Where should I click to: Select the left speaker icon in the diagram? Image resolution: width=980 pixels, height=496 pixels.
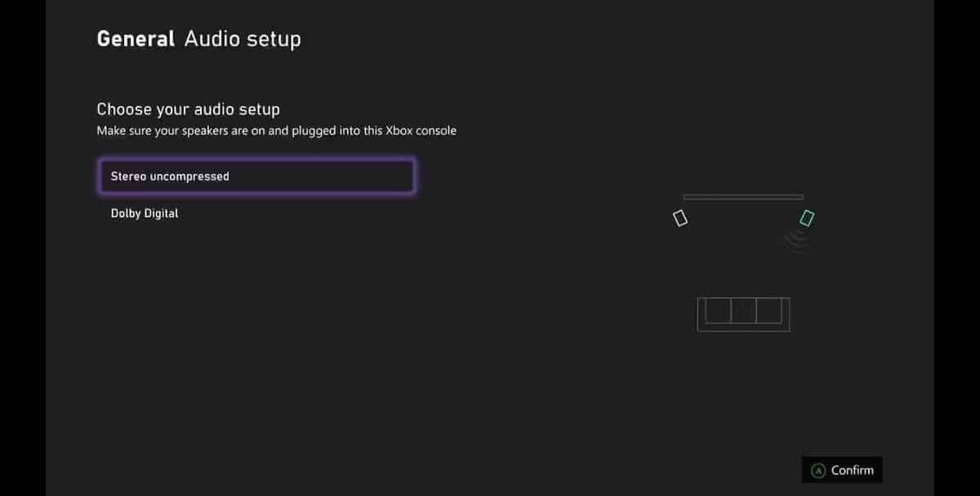[680, 217]
